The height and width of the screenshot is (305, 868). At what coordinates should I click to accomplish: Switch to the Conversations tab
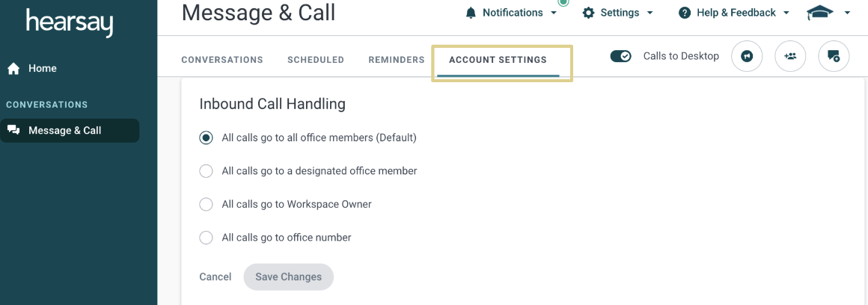(222, 60)
